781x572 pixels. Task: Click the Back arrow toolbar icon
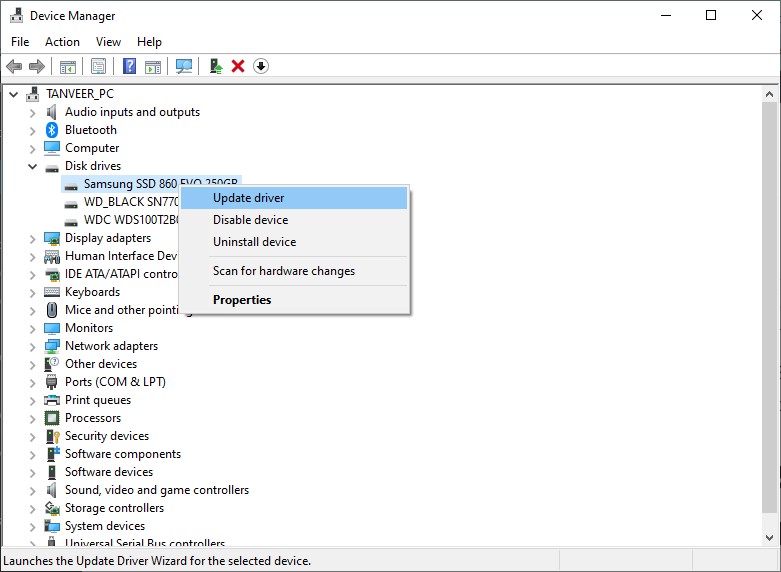(14, 66)
